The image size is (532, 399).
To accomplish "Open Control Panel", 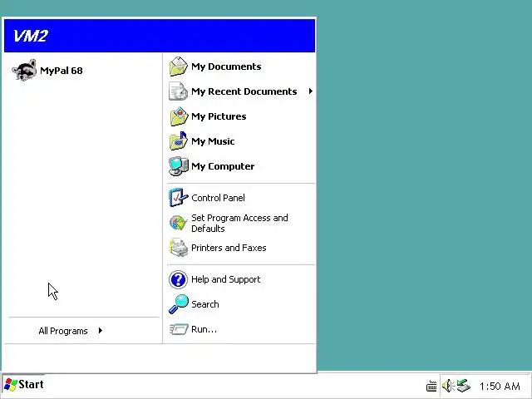I will pyautogui.click(x=241, y=198).
